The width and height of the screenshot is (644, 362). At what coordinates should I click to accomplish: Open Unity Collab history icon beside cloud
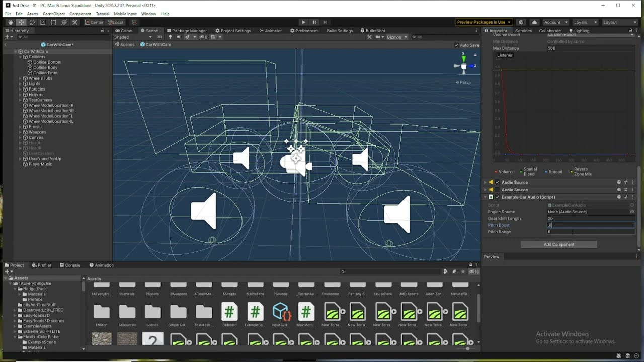(521, 22)
